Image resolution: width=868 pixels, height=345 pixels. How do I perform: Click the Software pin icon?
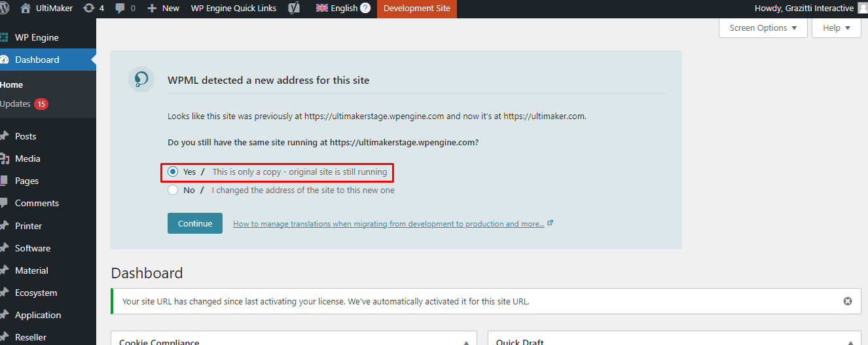click(x=4, y=248)
